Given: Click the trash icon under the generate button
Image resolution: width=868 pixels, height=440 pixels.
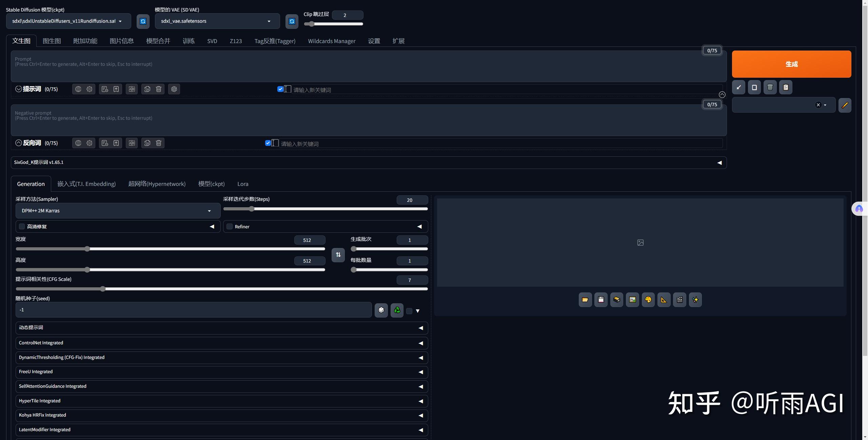Looking at the screenshot, I should pos(770,88).
